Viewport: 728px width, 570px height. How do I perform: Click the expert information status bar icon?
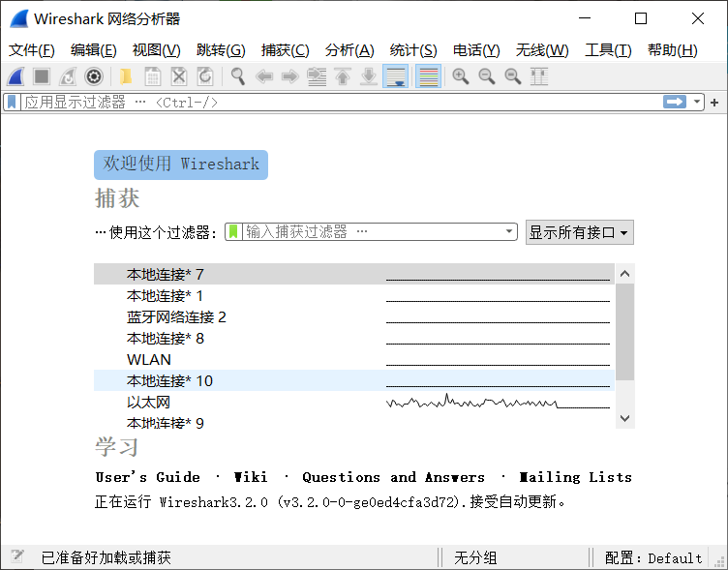(17, 556)
